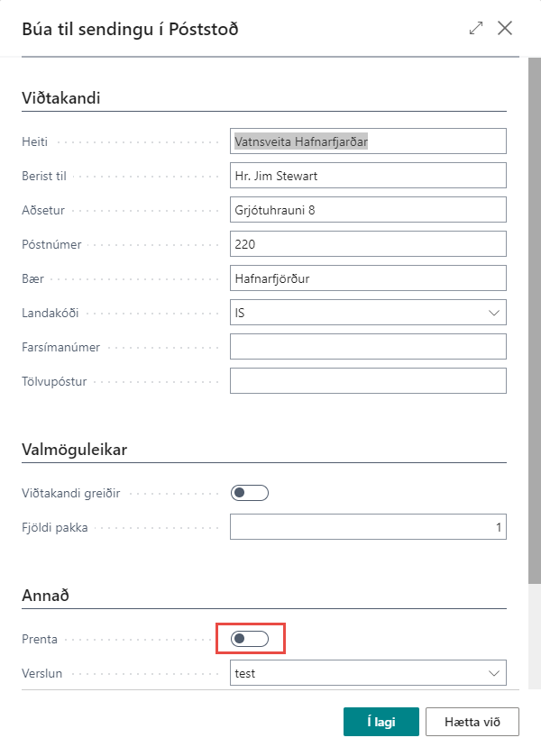
Task: Collapse the Annað section header
Action: [x=48, y=596]
